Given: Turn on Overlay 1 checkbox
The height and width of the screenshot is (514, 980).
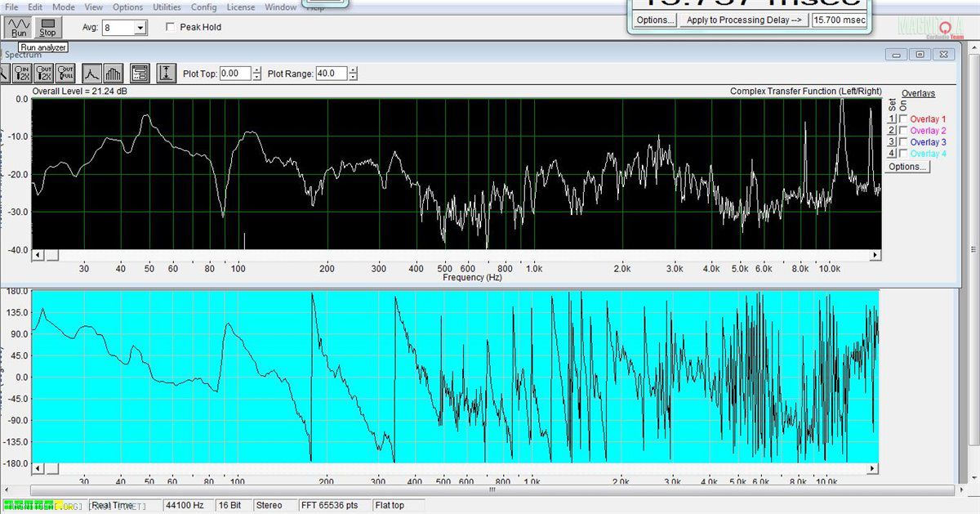Looking at the screenshot, I should click(x=903, y=119).
